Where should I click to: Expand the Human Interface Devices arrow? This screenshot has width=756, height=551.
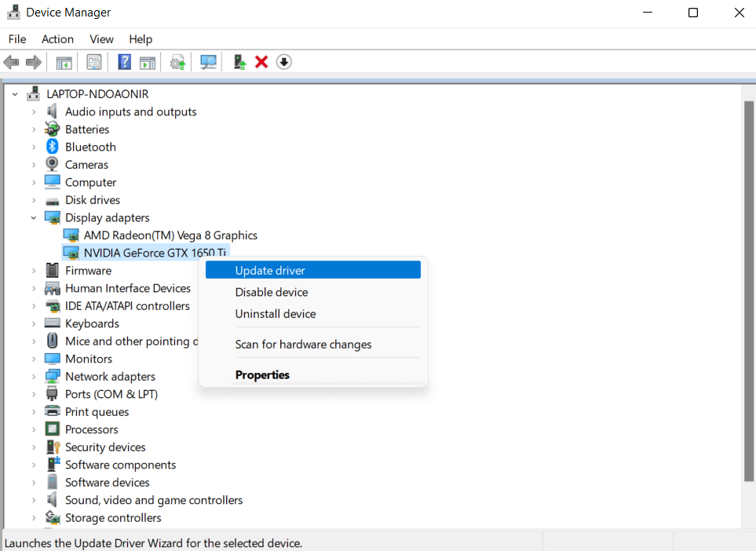pyautogui.click(x=34, y=288)
